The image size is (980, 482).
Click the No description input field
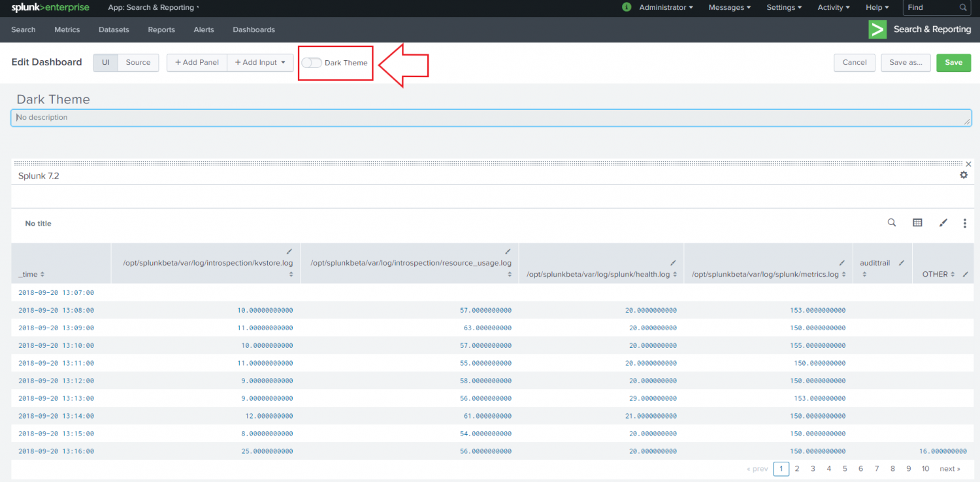tap(261, 118)
